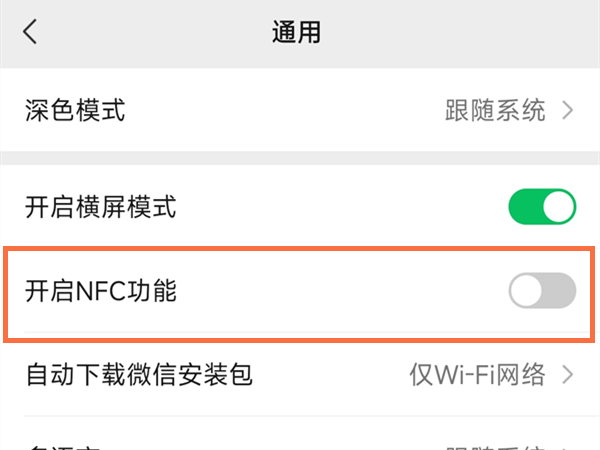Click the 开启横屏模式 label text

point(100,208)
